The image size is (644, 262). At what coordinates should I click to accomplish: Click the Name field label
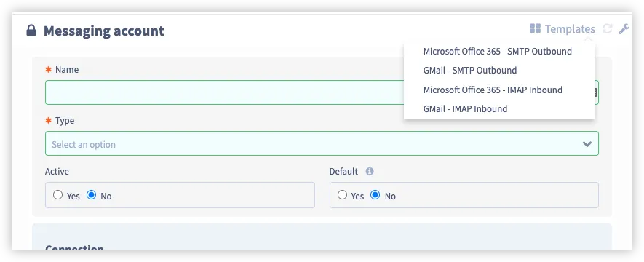click(x=67, y=69)
